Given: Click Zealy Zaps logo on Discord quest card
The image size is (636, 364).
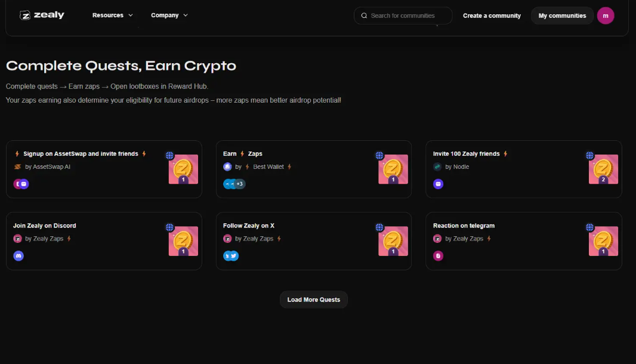Looking at the screenshot, I should pyautogui.click(x=17, y=239).
